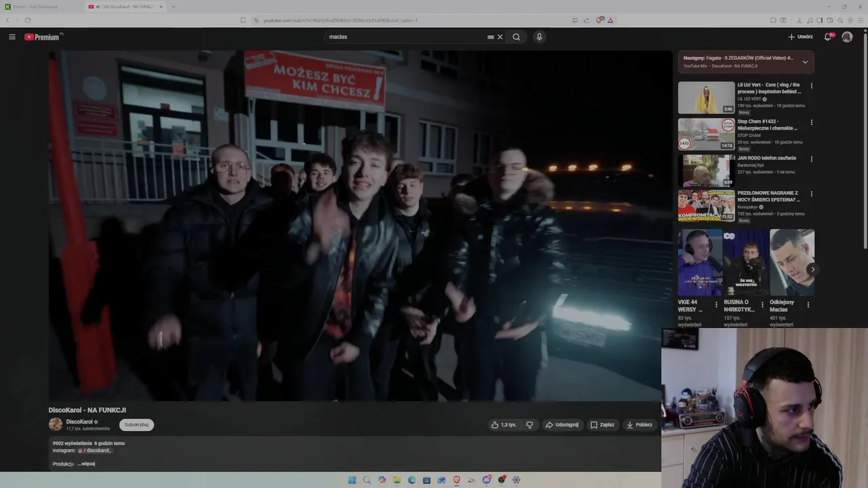Click the YouTube URL in address bar
This screenshot has height=488, width=868.
(x=340, y=20)
